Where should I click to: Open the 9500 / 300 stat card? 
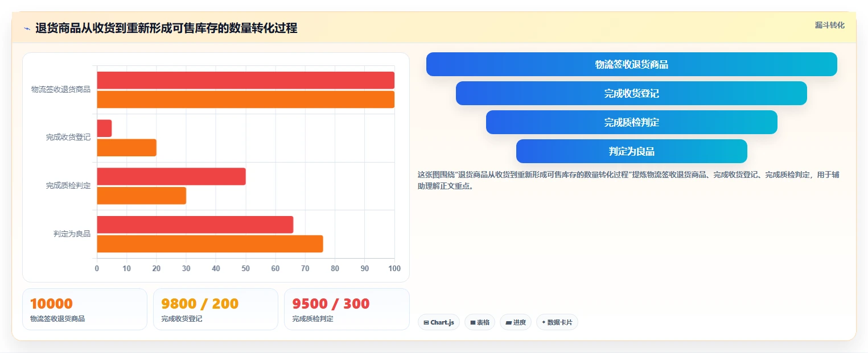pyautogui.click(x=347, y=309)
